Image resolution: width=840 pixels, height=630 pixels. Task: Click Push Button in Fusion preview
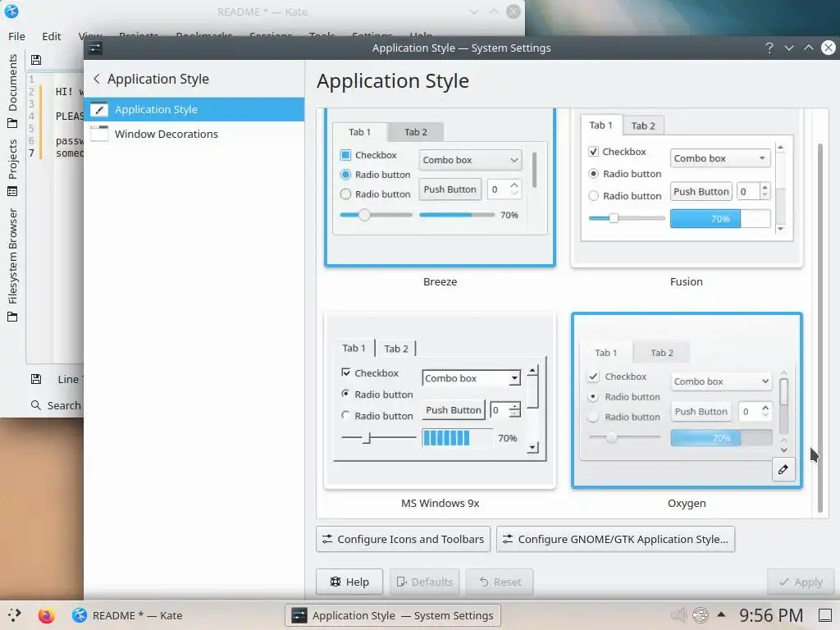pos(701,191)
